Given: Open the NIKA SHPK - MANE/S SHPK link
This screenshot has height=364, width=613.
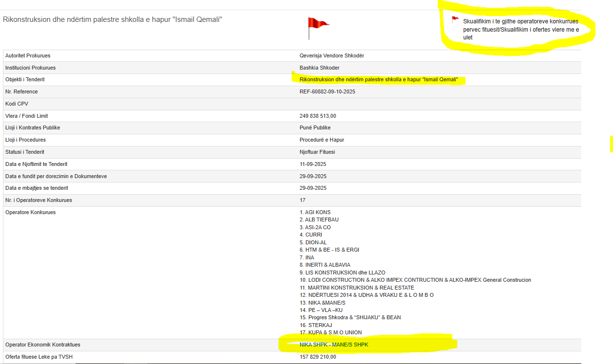Looking at the screenshot, I should point(334,345).
